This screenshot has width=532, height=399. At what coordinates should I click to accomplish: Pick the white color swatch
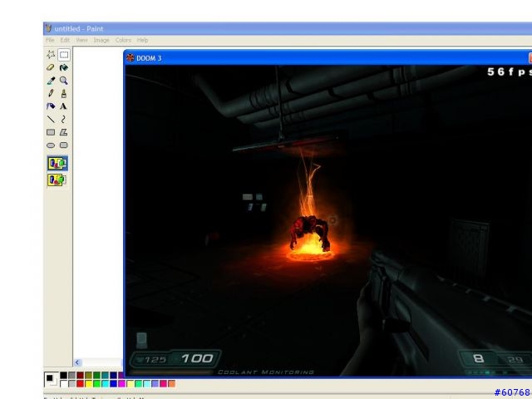[x=63, y=384]
